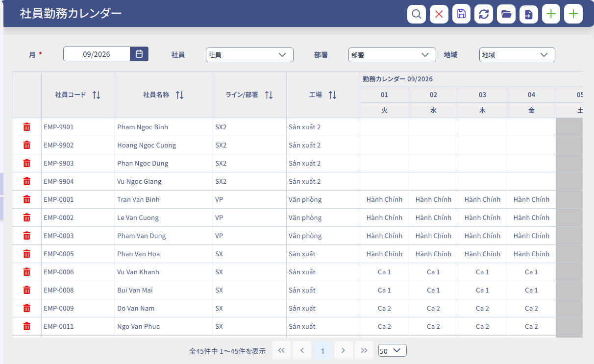Expand the 部署 department dropdown
Viewport: 594px width, 364px height.
pyautogui.click(x=392, y=55)
